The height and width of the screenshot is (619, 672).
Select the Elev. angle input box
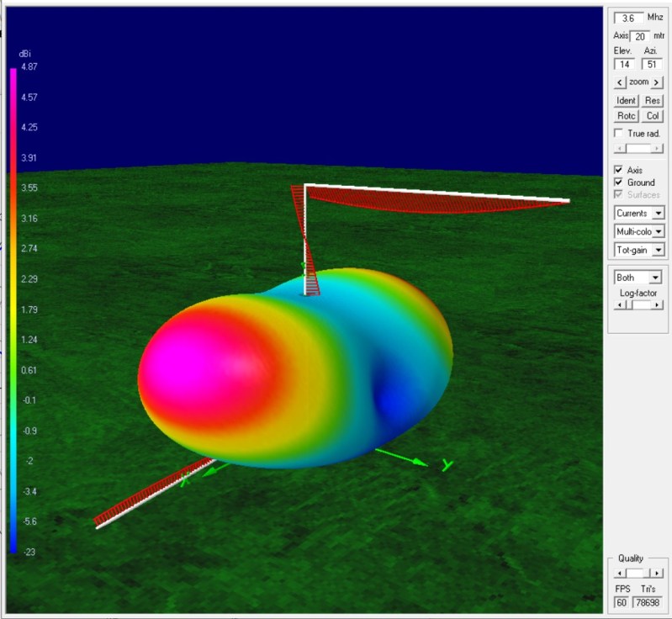tap(626, 64)
